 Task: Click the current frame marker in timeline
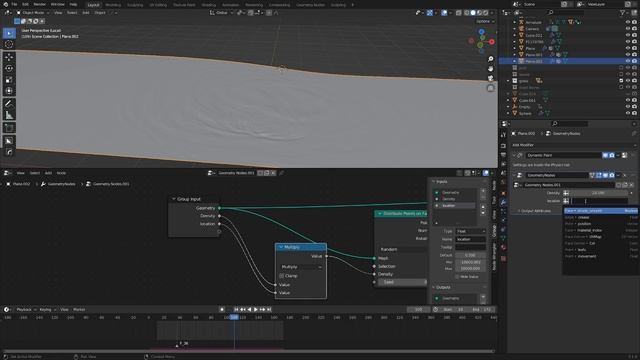(234, 317)
